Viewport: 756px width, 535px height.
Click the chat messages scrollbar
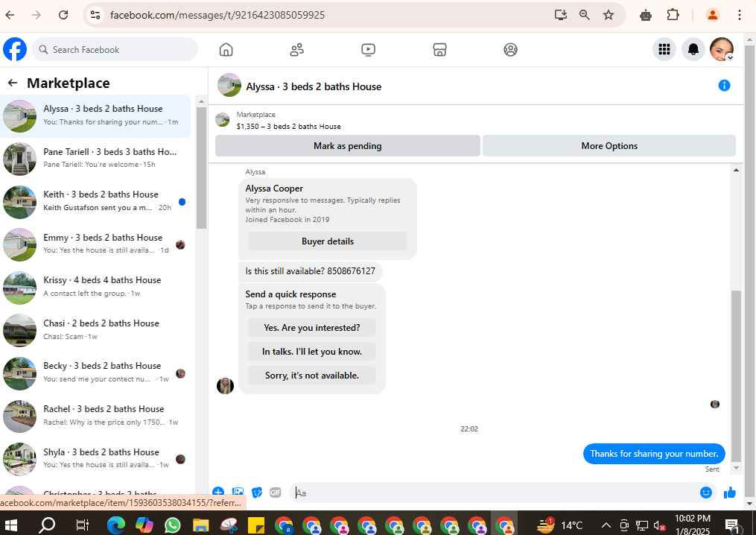736,376
